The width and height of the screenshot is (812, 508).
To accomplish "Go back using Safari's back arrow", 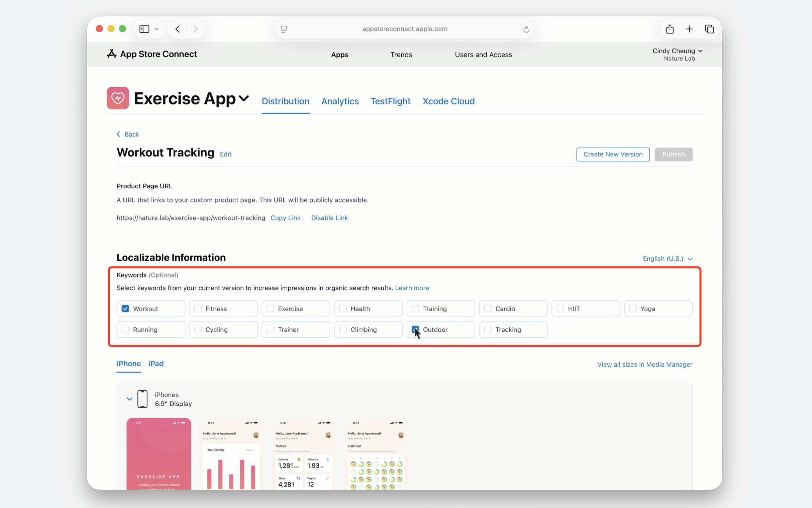I will coord(178,29).
